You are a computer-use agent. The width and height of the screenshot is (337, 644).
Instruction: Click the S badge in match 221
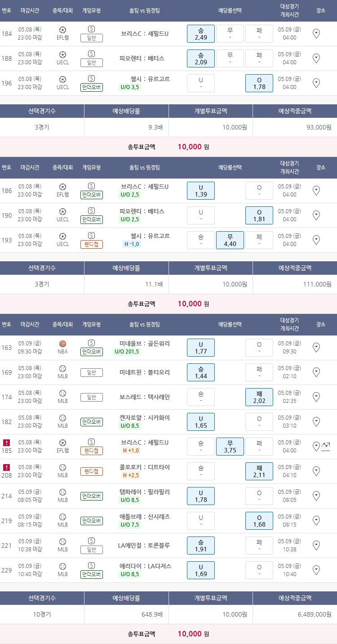pyautogui.click(x=92, y=541)
